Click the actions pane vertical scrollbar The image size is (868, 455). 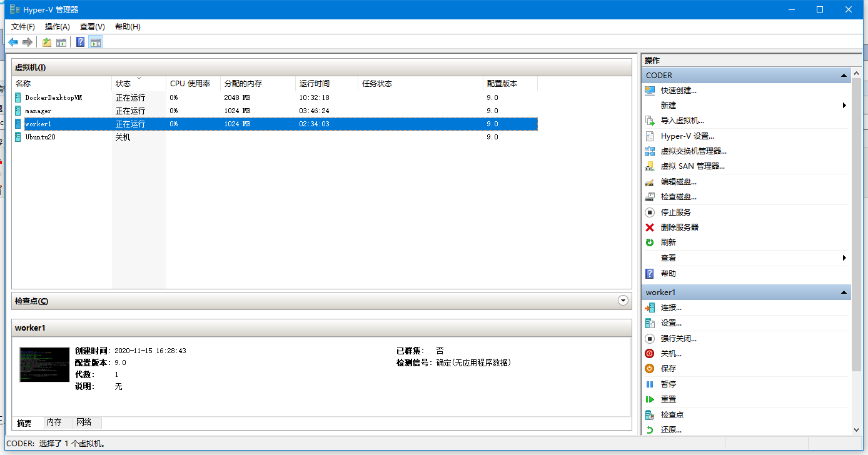(x=856, y=225)
